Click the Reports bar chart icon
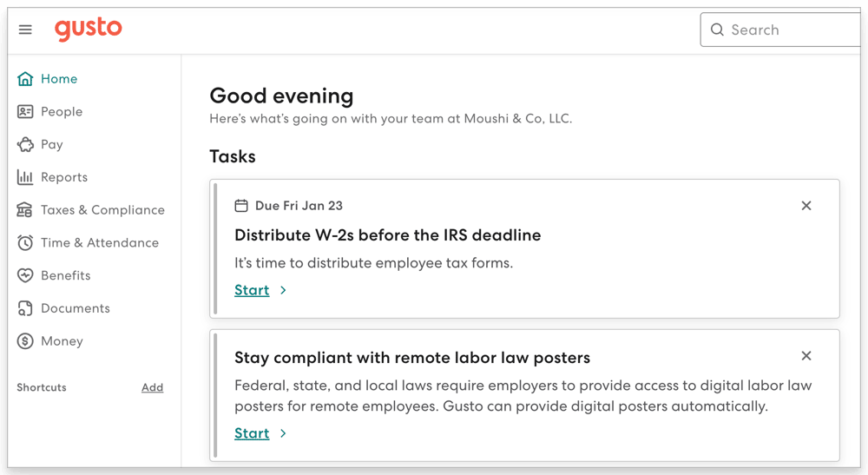Viewport: 868px width, 475px height. tap(25, 177)
